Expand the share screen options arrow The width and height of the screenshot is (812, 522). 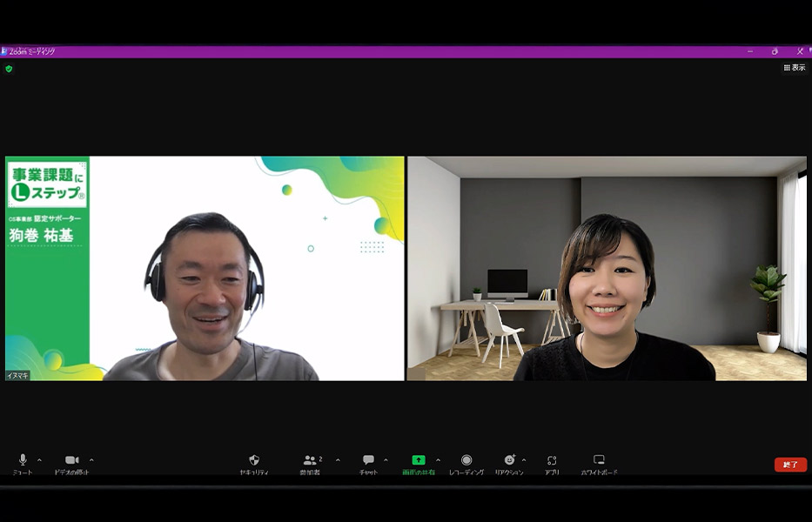pyautogui.click(x=438, y=460)
